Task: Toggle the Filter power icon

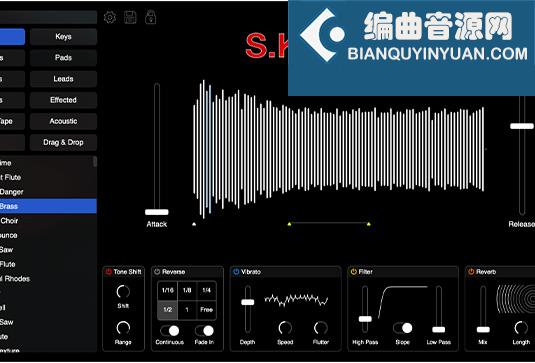Action: tap(354, 272)
